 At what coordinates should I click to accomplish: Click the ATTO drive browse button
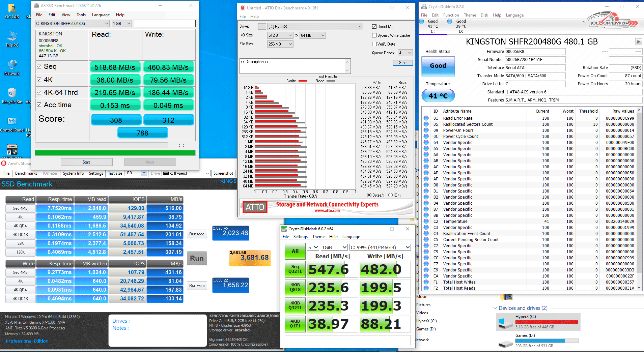tap(262, 27)
